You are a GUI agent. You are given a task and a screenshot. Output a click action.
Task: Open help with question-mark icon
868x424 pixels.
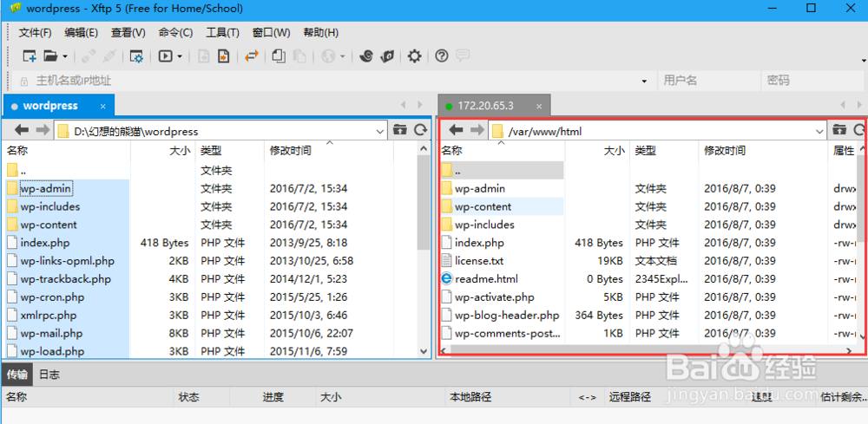(x=441, y=55)
